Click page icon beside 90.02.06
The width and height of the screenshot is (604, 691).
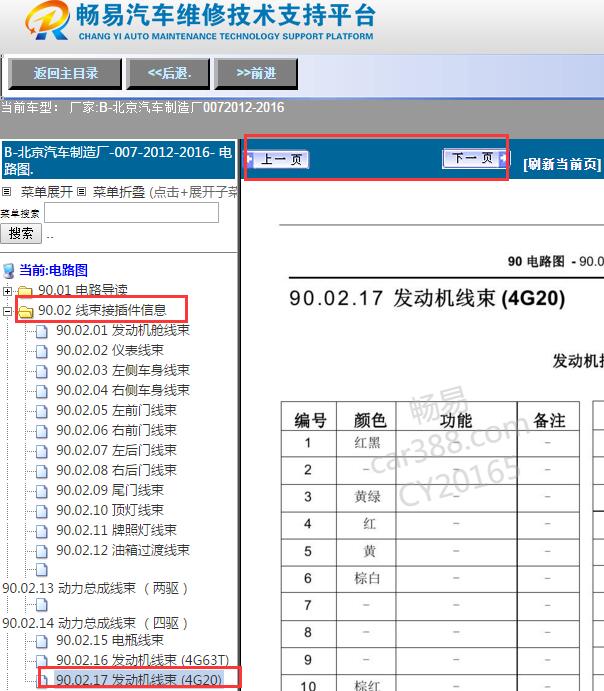point(41,431)
